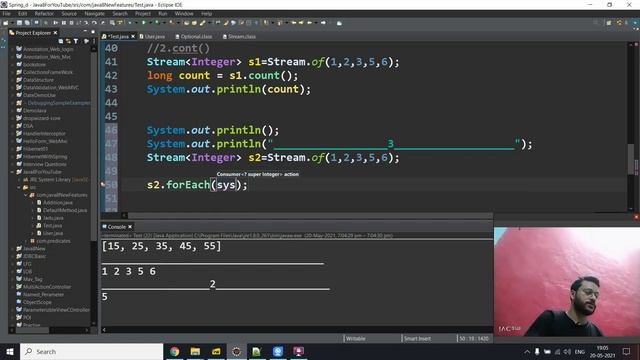Expand the CollectionFrameWork project
Viewport: 640px width, 360px height.
[13, 72]
